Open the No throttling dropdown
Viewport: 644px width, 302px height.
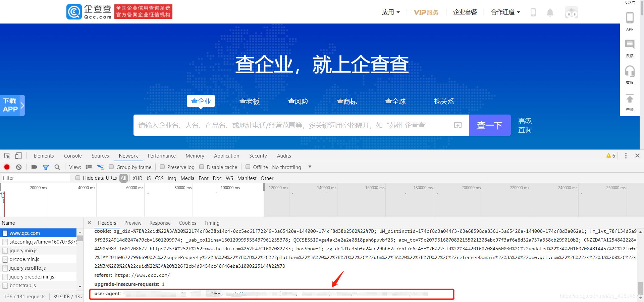pyautogui.click(x=292, y=167)
